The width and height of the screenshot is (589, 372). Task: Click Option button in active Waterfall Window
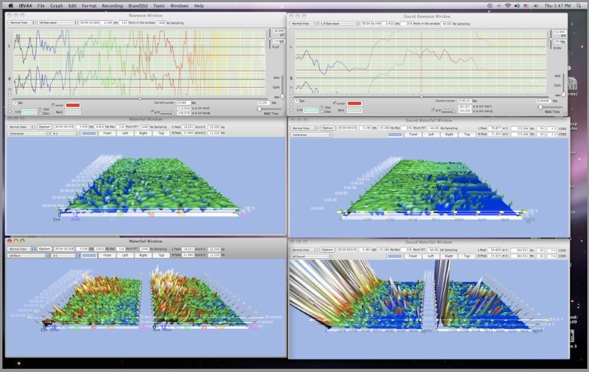click(44, 249)
